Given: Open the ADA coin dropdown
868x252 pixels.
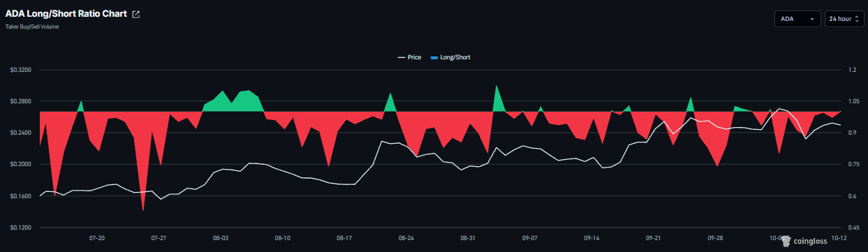Looking at the screenshot, I should click(x=797, y=19).
